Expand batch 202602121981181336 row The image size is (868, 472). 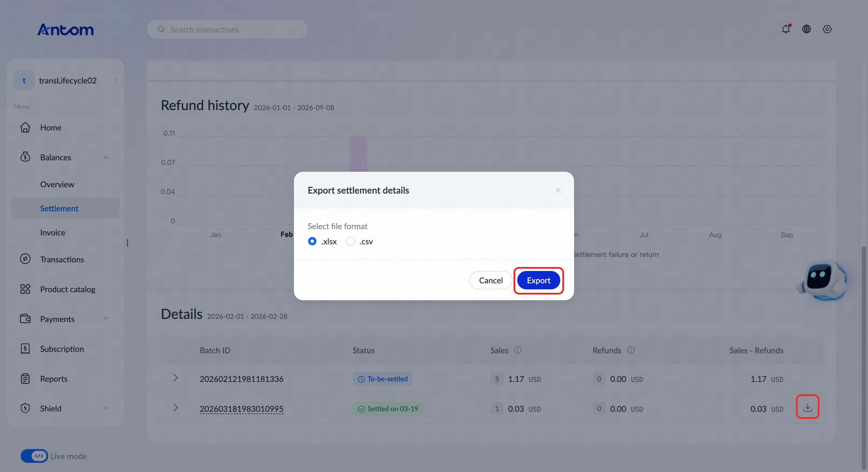[175, 378]
